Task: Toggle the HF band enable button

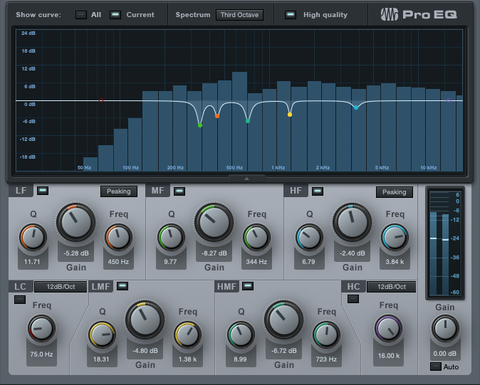Action: [x=317, y=191]
